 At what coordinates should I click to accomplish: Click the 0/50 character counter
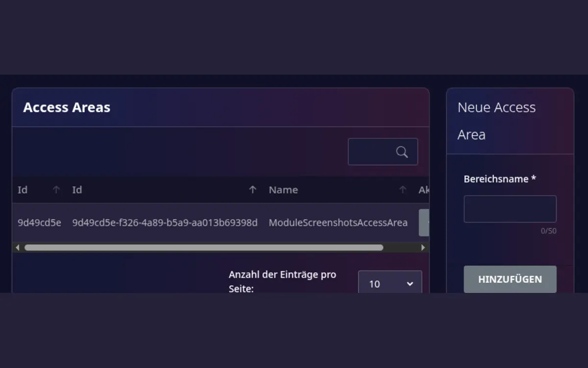(x=549, y=231)
